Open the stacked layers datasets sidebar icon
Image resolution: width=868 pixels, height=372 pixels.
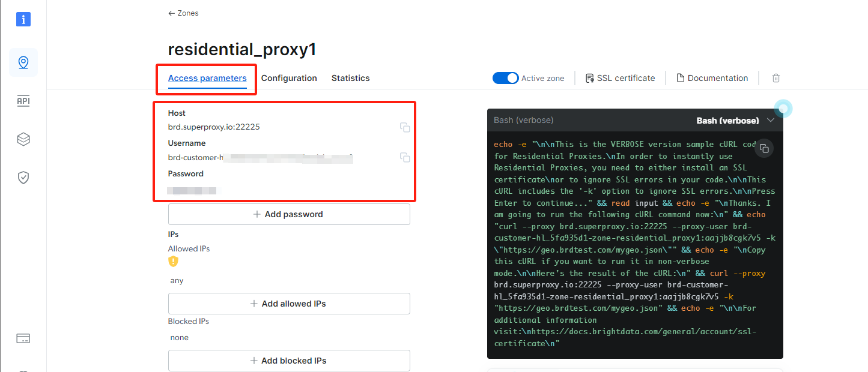point(23,139)
